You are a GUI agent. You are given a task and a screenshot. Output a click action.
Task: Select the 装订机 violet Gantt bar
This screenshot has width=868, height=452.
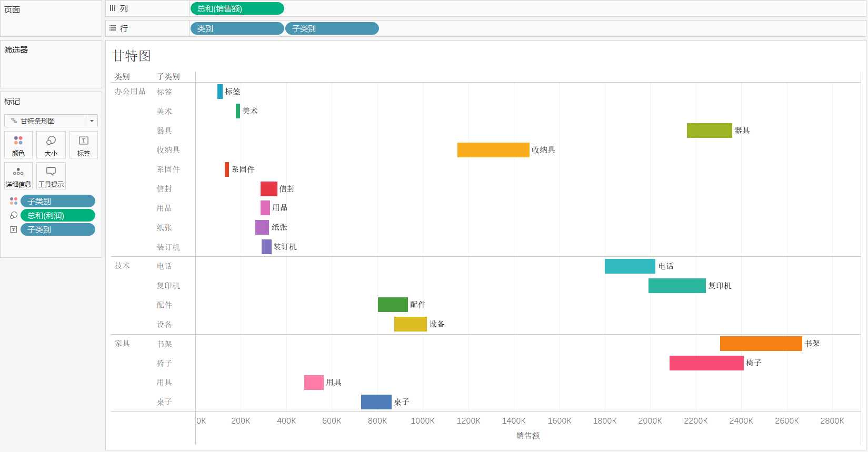(266, 247)
